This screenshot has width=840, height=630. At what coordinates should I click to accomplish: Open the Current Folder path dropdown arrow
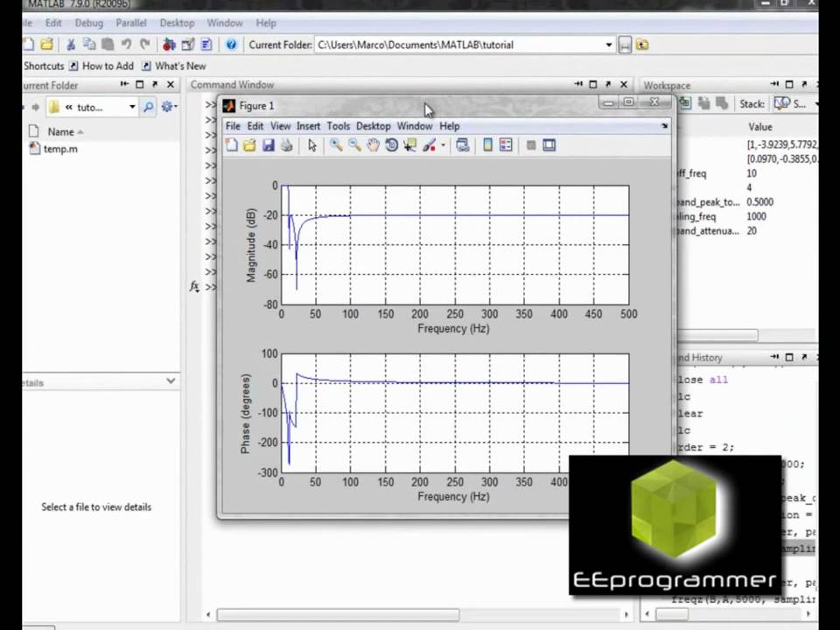pos(609,45)
